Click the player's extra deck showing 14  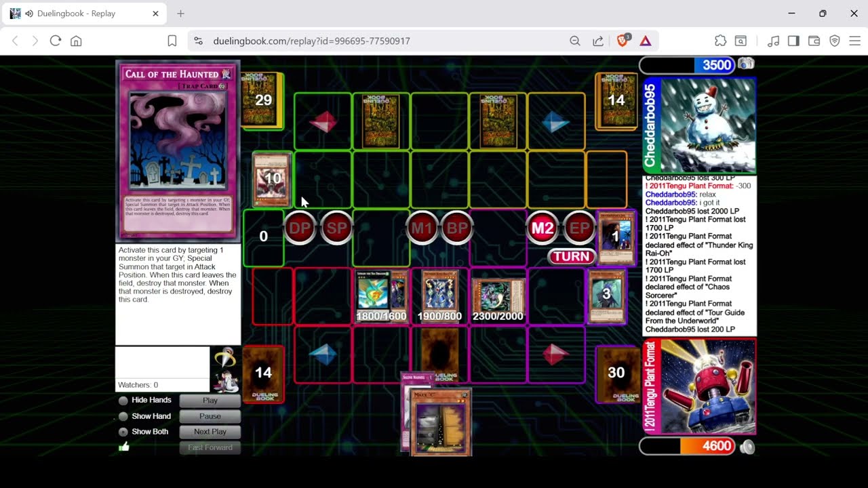coord(263,373)
